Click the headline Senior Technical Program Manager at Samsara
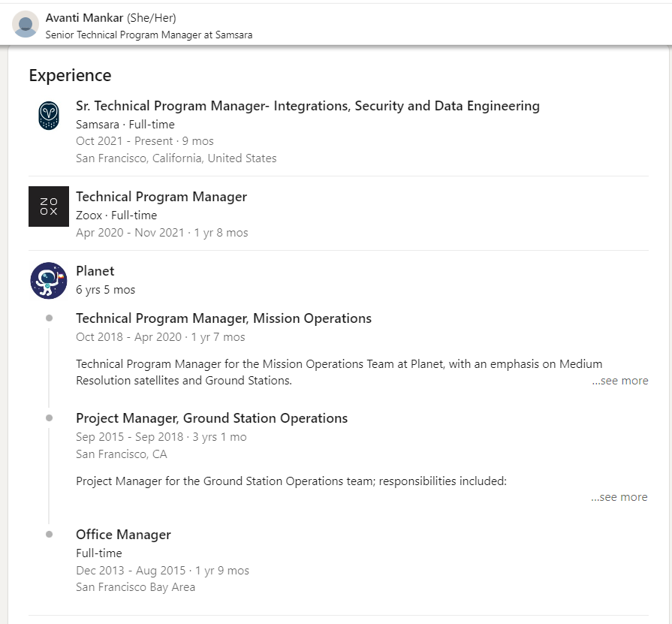Screen dimensions: 672x624 (149, 35)
